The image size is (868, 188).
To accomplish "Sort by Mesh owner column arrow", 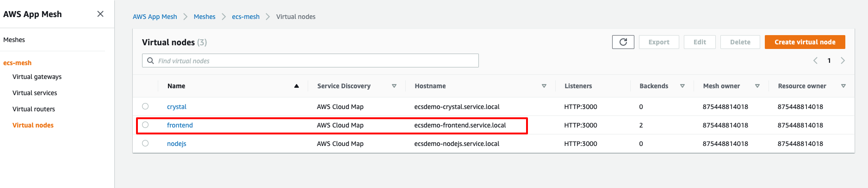I will (x=757, y=86).
